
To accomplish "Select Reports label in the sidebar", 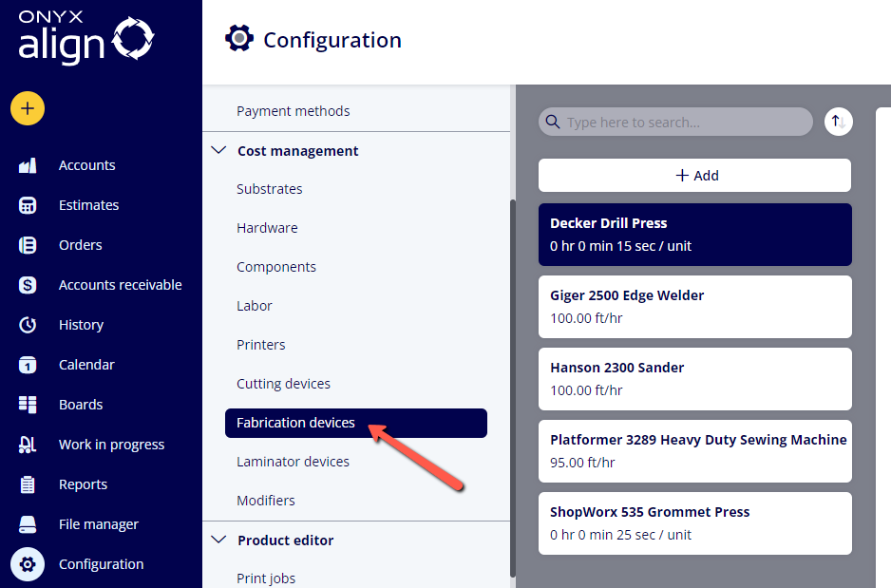I will [83, 484].
